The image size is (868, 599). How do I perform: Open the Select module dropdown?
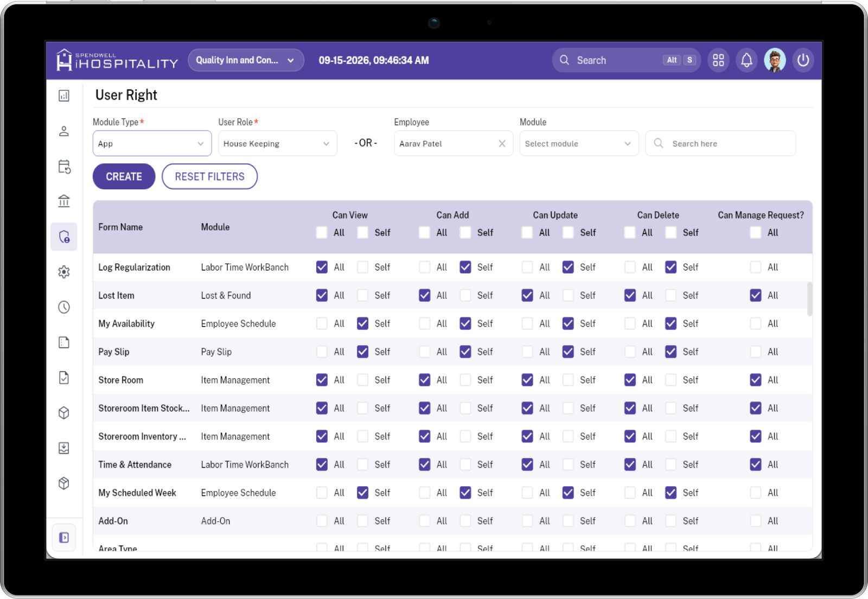[x=579, y=144]
